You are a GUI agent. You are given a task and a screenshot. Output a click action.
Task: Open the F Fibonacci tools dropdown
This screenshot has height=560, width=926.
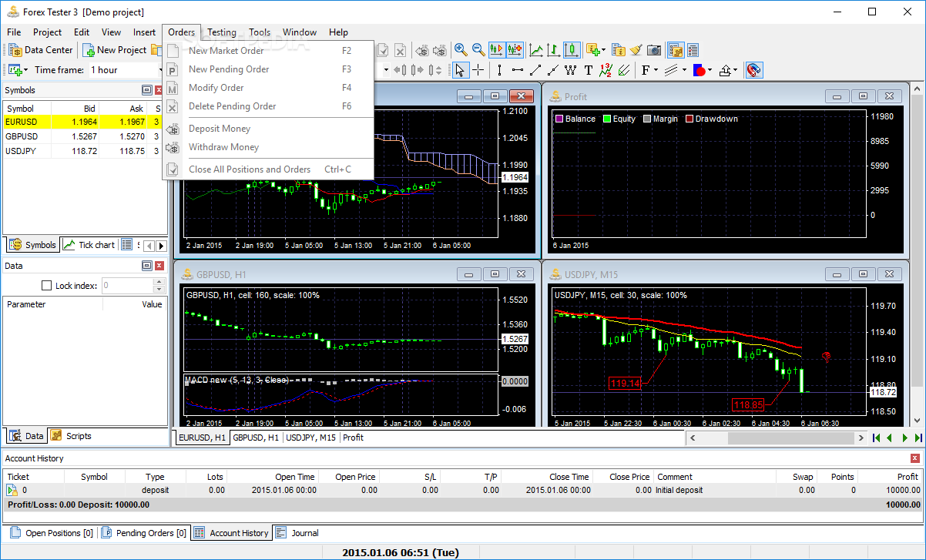(x=656, y=70)
